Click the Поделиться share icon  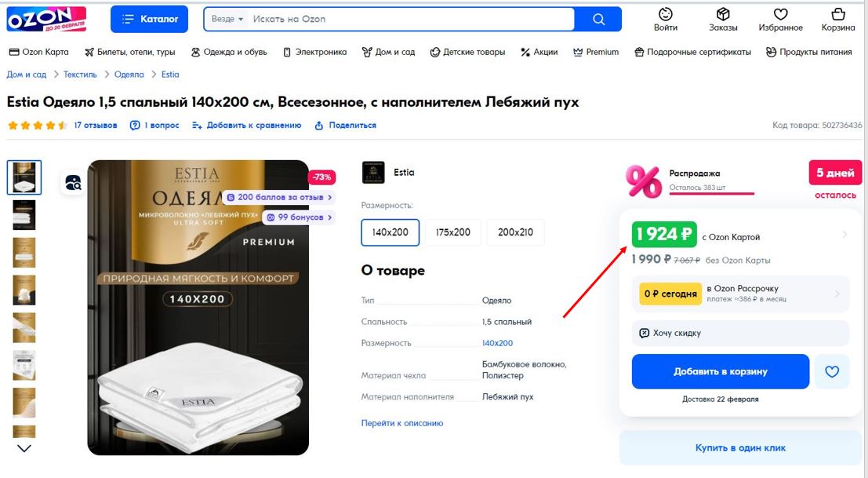[x=319, y=126]
